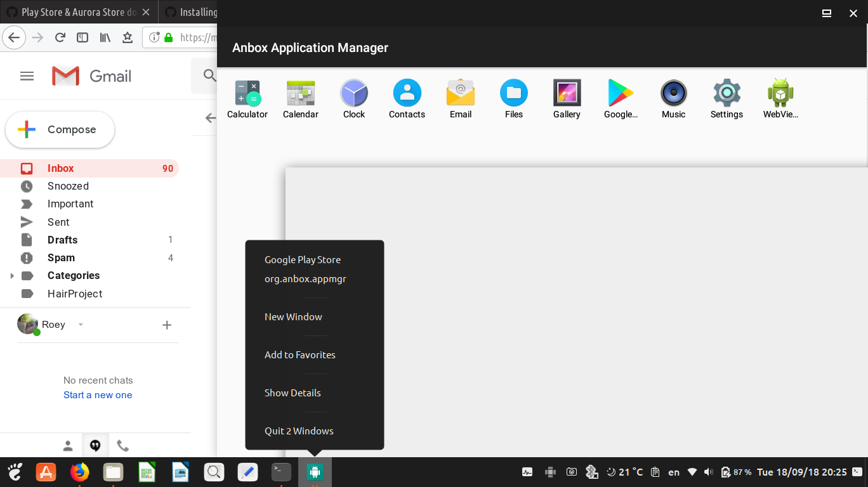Viewport: 868px width, 487px height.
Task: Launch the WebView app in Anbox
Action: [780, 100]
